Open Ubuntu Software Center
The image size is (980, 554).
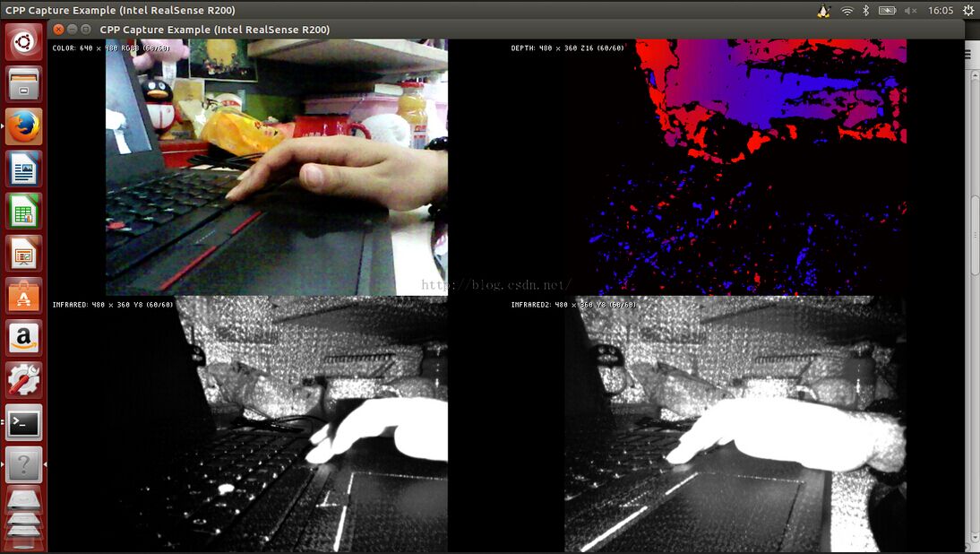(x=24, y=296)
